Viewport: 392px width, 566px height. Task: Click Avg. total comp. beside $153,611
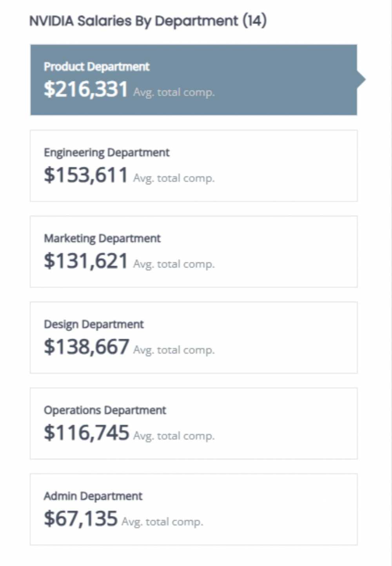(x=174, y=178)
